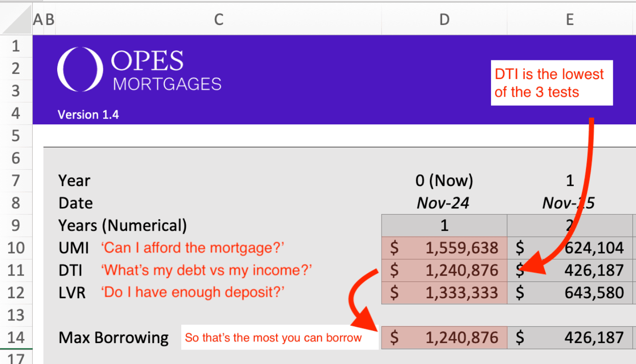Click the 'Nov-24' date cell

pyautogui.click(x=443, y=203)
